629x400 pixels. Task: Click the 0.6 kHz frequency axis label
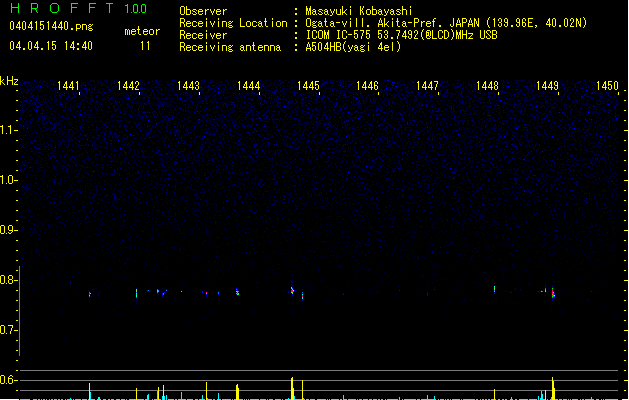(x=8, y=380)
